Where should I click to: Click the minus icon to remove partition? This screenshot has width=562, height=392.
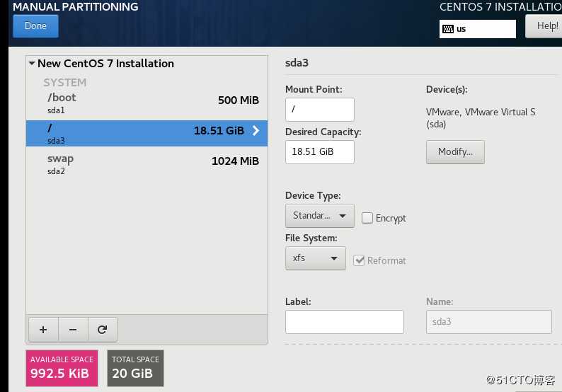(73, 329)
